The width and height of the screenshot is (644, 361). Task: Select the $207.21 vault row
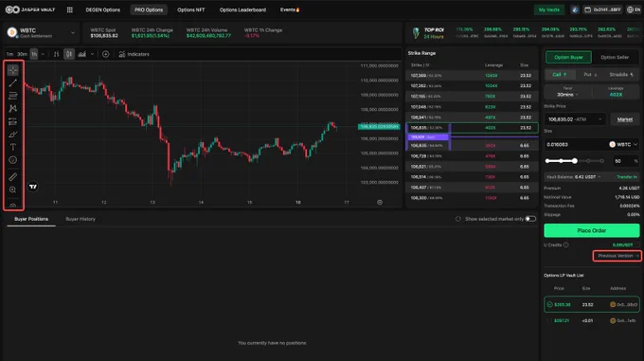[x=591, y=320]
